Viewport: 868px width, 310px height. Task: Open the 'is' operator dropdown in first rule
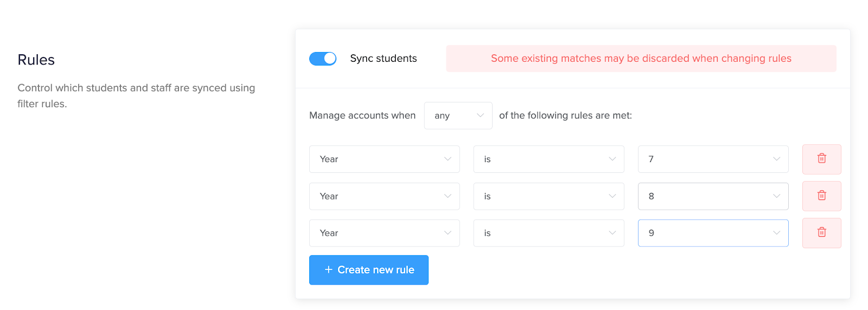548,159
